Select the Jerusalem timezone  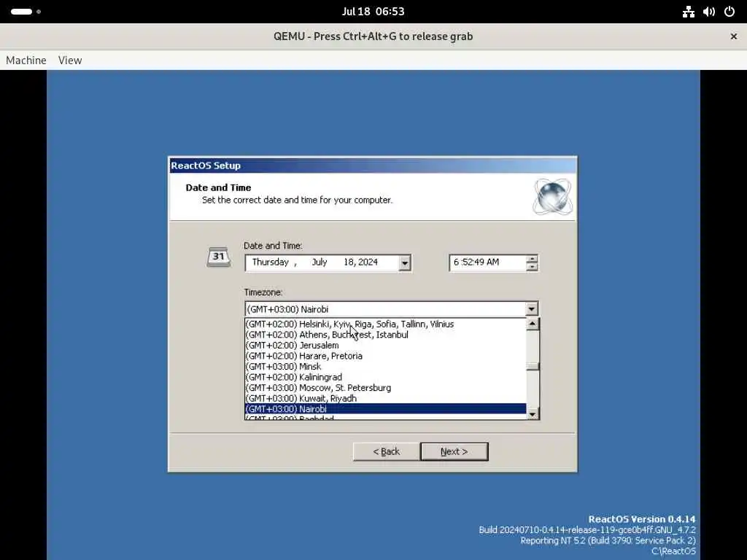point(385,345)
